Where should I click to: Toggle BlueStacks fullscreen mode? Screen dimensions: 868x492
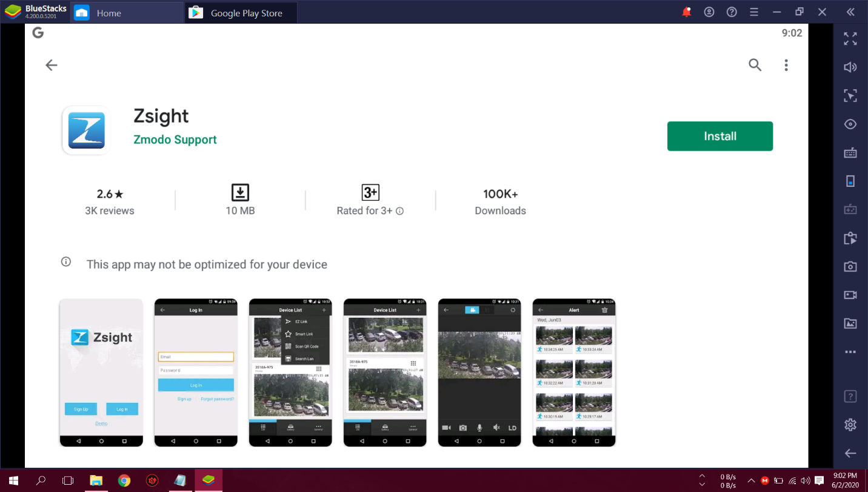coord(850,39)
